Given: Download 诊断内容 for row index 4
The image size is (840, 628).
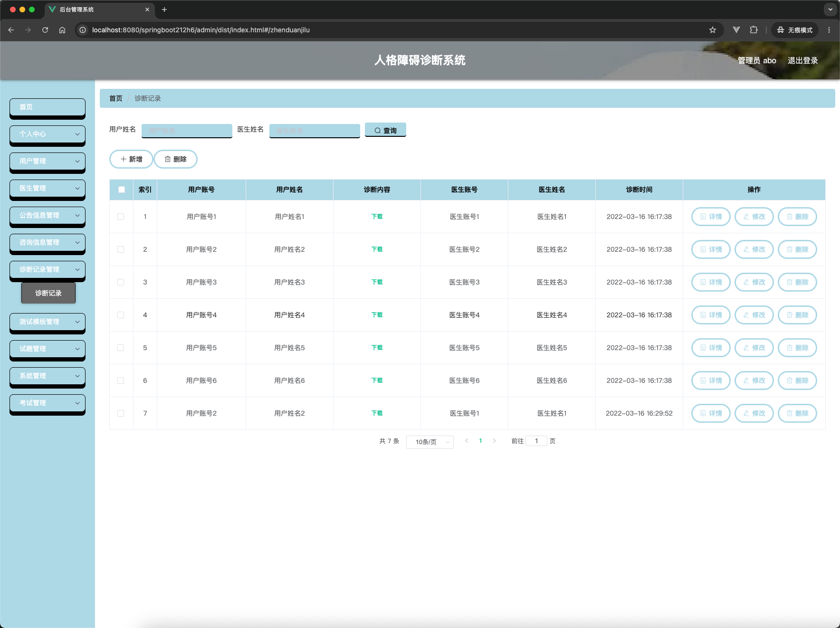Looking at the screenshot, I should [377, 315].
